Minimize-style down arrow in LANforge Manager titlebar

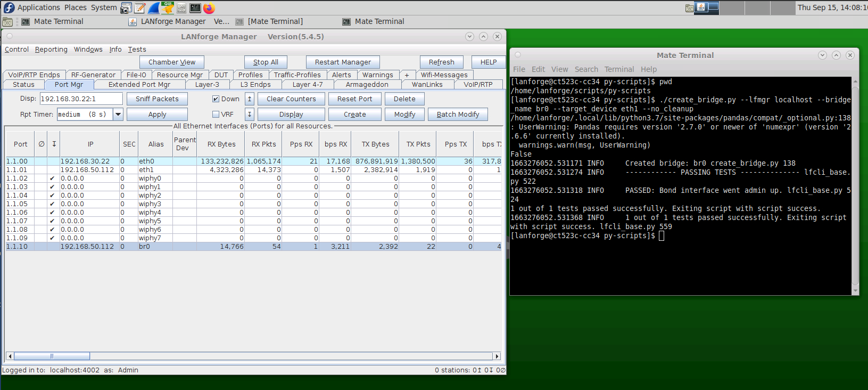pos(469,36)
